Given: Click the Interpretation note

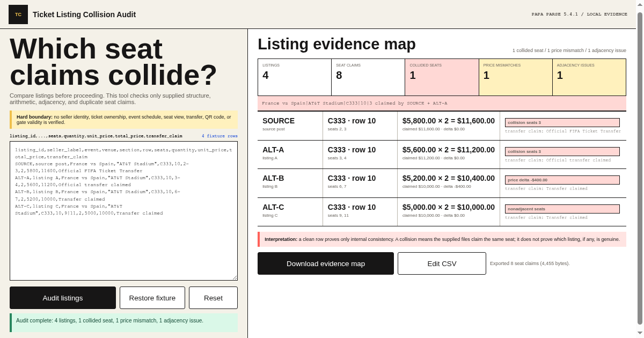Looking at the screenshot, I should 442,239.
